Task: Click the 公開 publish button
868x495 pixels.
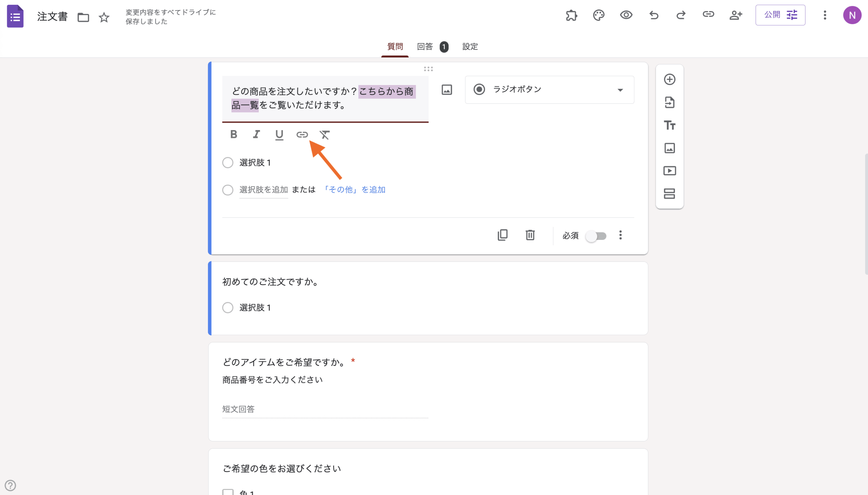Action: 780,15
